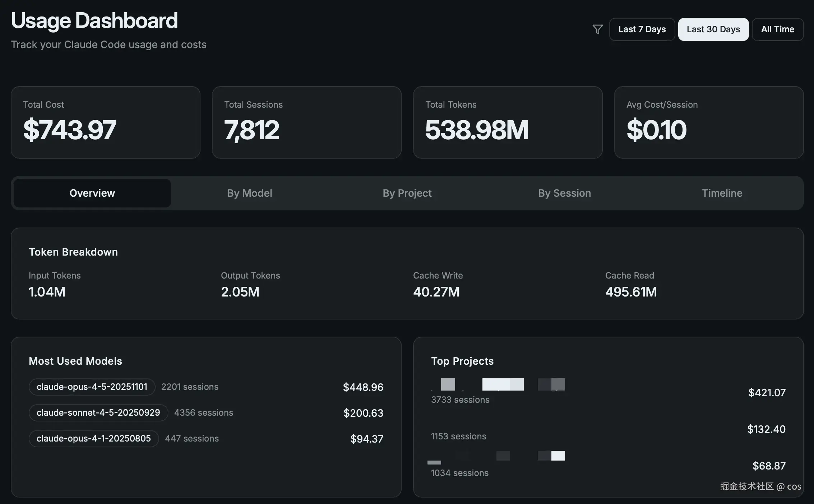Switch to the By Model tab
Image resolution: width=814 pixels, height=504 pixels.
click(x=249, y=193)
